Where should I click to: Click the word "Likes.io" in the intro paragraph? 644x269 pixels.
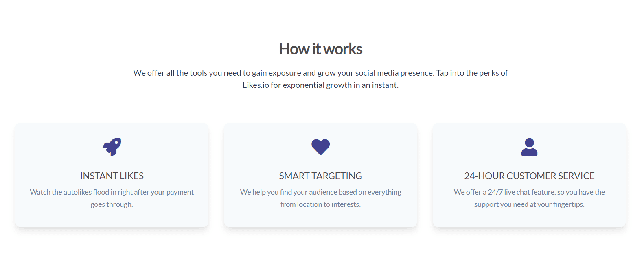pos(256,85)
